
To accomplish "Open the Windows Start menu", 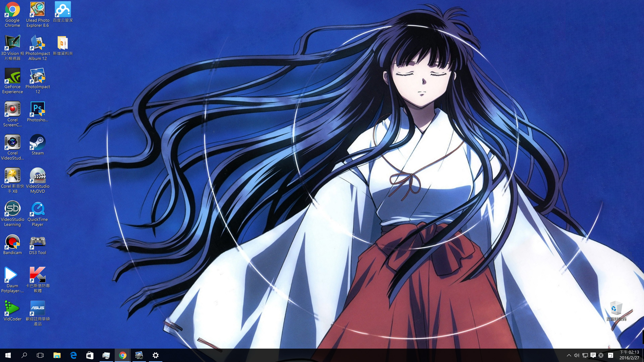I will 8,355.
